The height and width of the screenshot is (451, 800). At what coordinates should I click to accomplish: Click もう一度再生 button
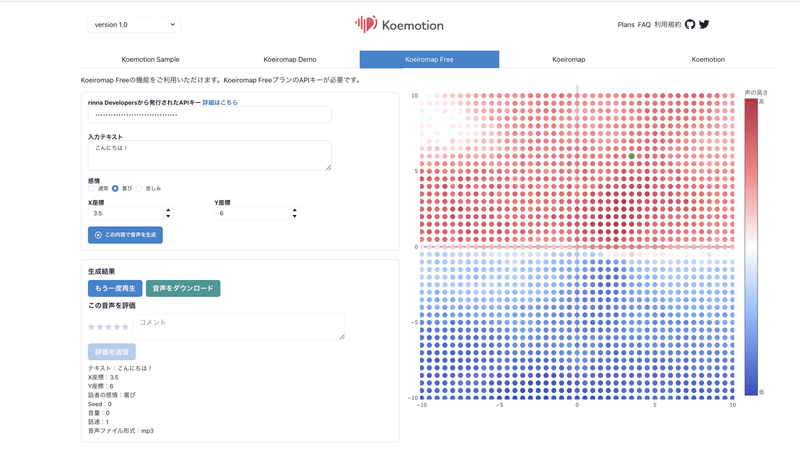point(115,288)
